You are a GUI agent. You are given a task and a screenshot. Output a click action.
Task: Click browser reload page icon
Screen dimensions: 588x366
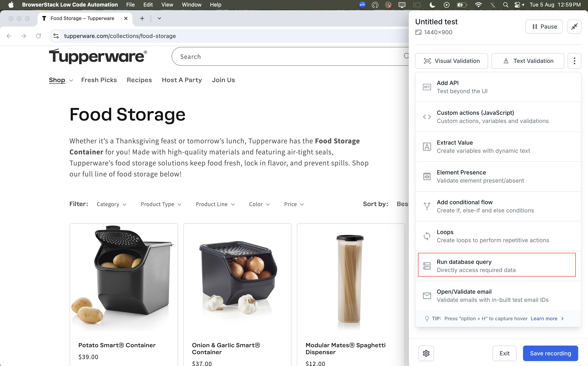pos(38,36)
